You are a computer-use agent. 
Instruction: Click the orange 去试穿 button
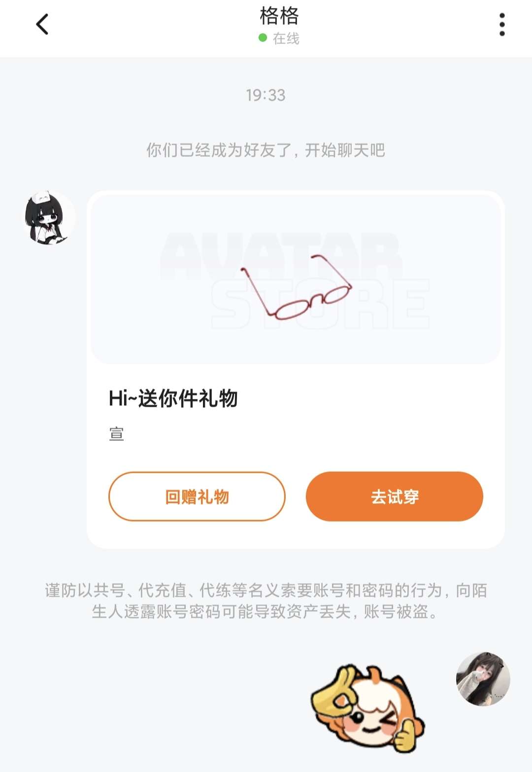[395, 496]
